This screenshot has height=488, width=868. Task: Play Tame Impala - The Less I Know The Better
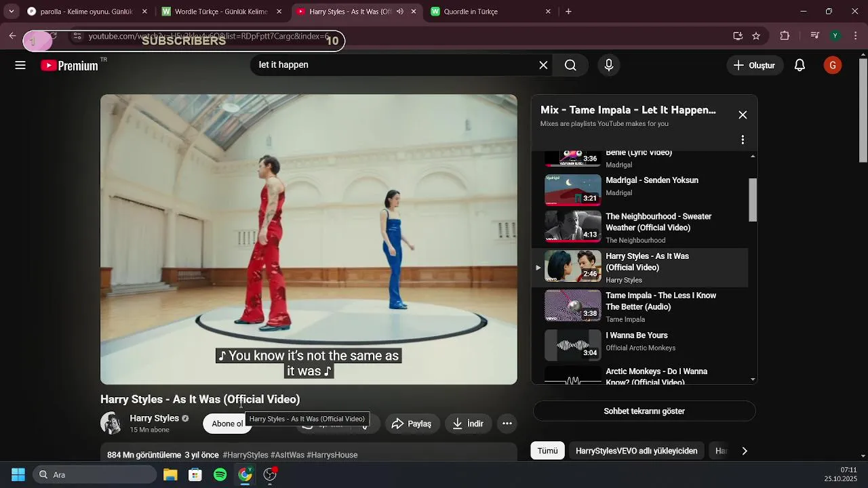(x=660, y=301)
